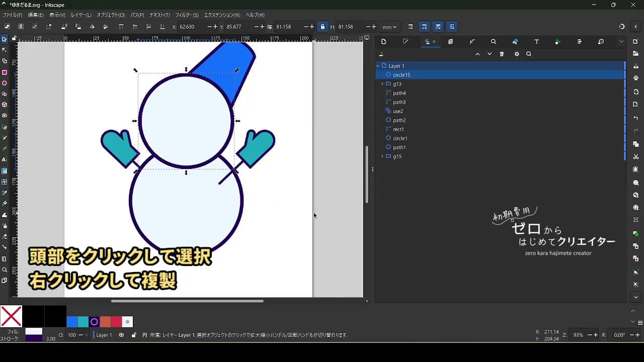Click the delete (trash) icon in Layers panel
The image size is (644, 362).
click(502, 54)
